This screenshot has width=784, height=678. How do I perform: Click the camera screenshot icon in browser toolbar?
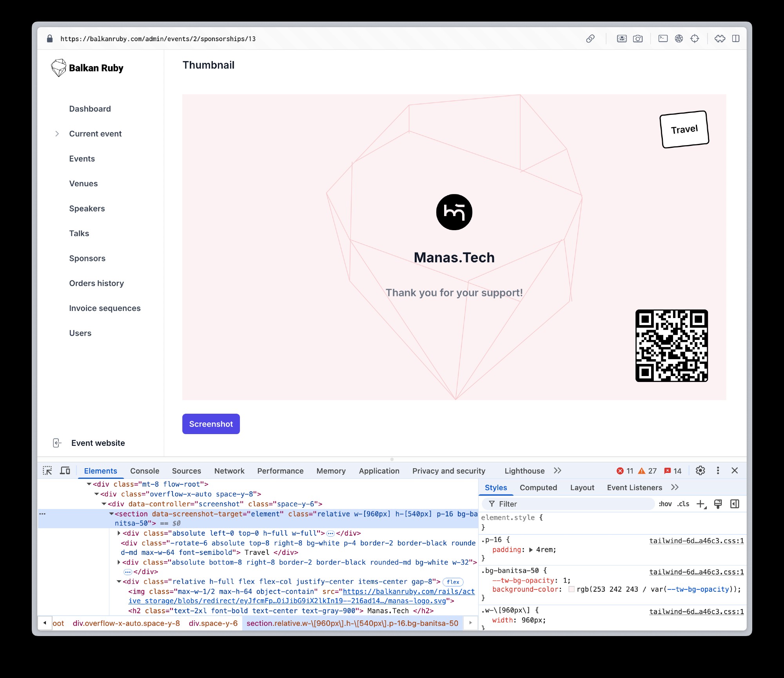click(638, 38)
